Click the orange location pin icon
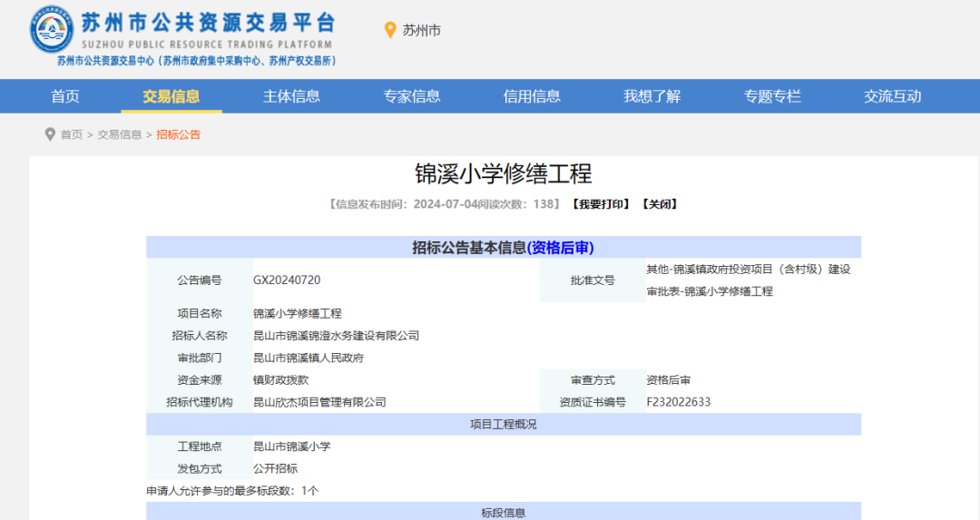 coord(391,31)
